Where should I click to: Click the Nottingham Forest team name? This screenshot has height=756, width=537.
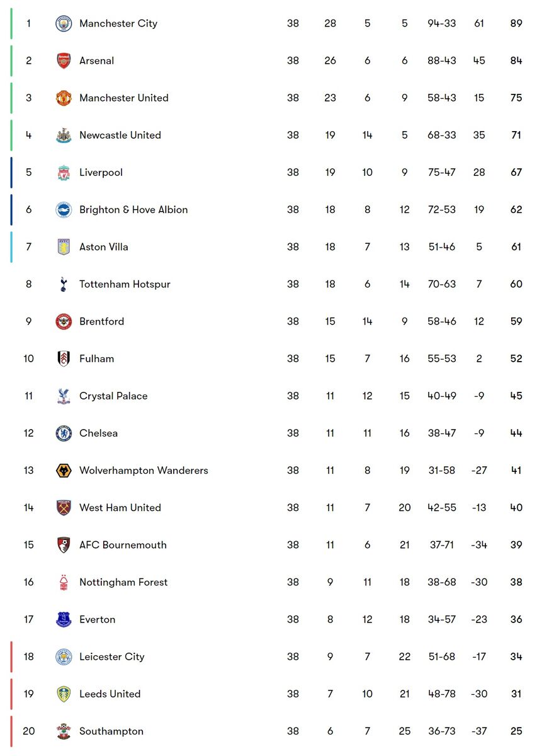(123, 582)
